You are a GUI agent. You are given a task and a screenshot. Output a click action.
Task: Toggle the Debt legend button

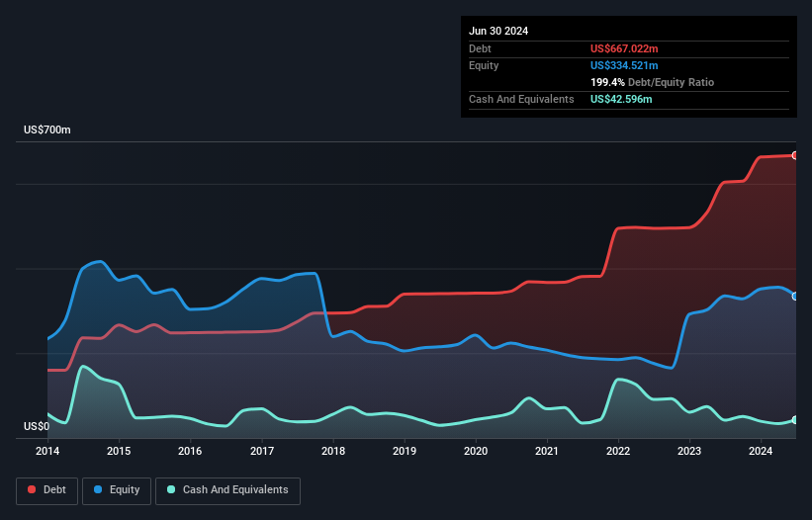click(47, 490)
